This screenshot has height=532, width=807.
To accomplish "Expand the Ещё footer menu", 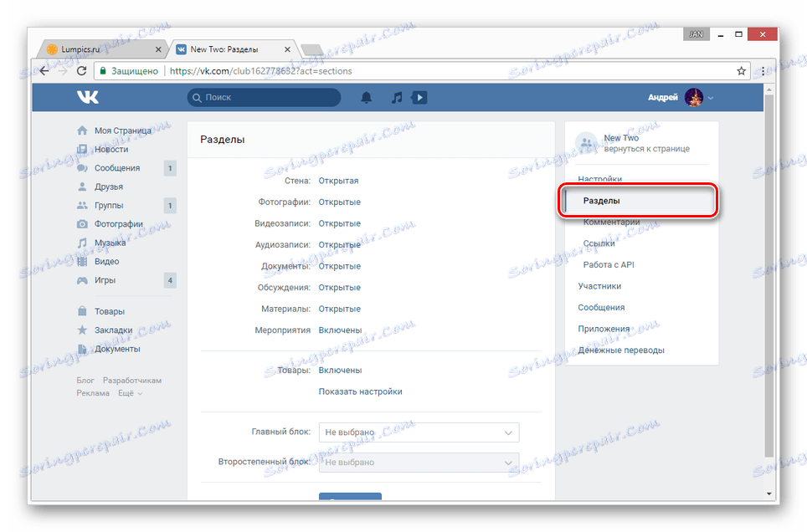I will pyautogui.click(x=131, y=393).
